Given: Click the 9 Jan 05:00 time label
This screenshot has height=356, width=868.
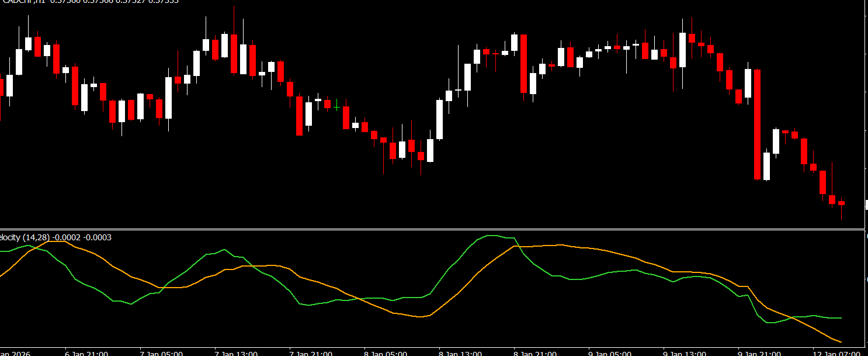Looking at the screenshot, I should click(x=610, y=353).
